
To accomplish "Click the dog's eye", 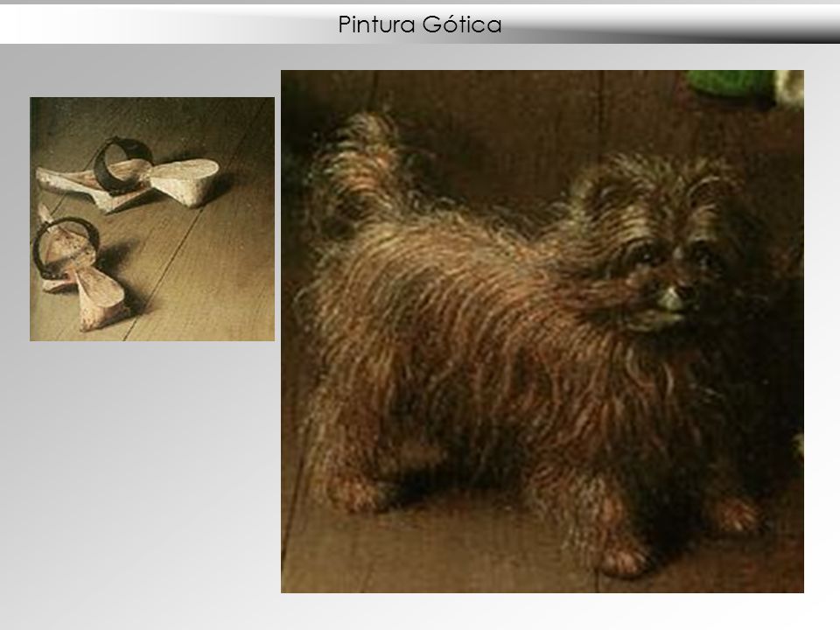I will pos(641,254).
